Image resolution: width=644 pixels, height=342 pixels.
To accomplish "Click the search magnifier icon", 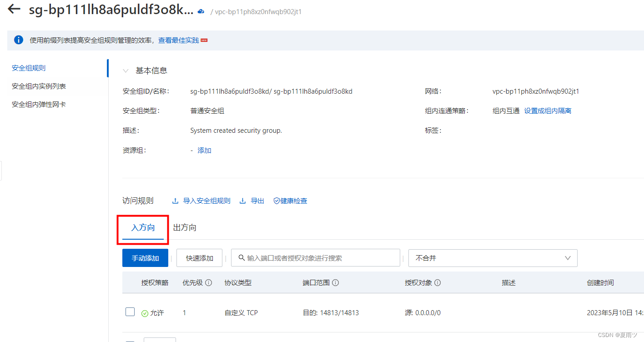I will pyautogui.click(x=241, y=258).
